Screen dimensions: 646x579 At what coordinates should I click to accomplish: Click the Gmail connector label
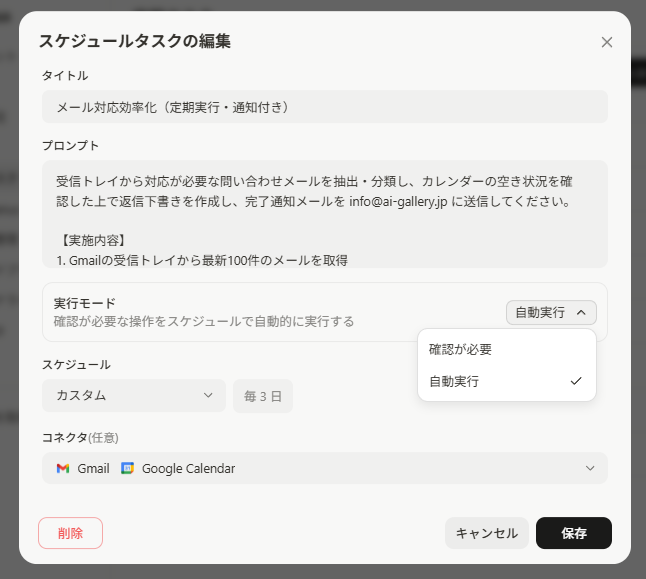coord(93,468)
